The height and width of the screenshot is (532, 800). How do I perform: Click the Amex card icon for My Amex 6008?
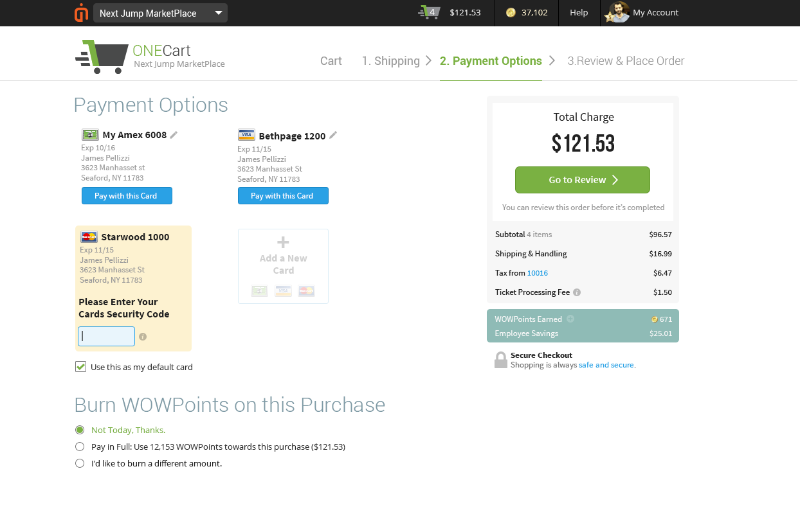coord(90,135)
